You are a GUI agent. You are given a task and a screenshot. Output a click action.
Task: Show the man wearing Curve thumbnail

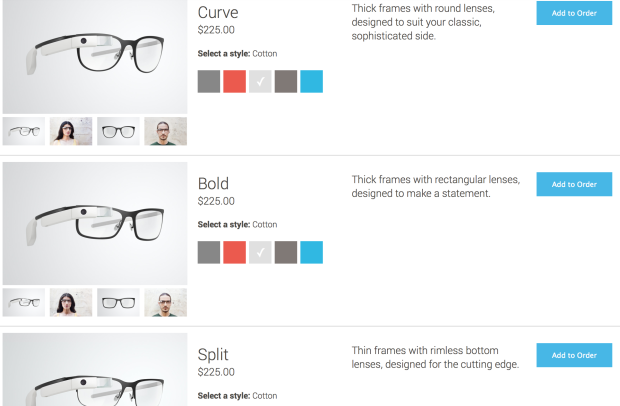[166, 131]
